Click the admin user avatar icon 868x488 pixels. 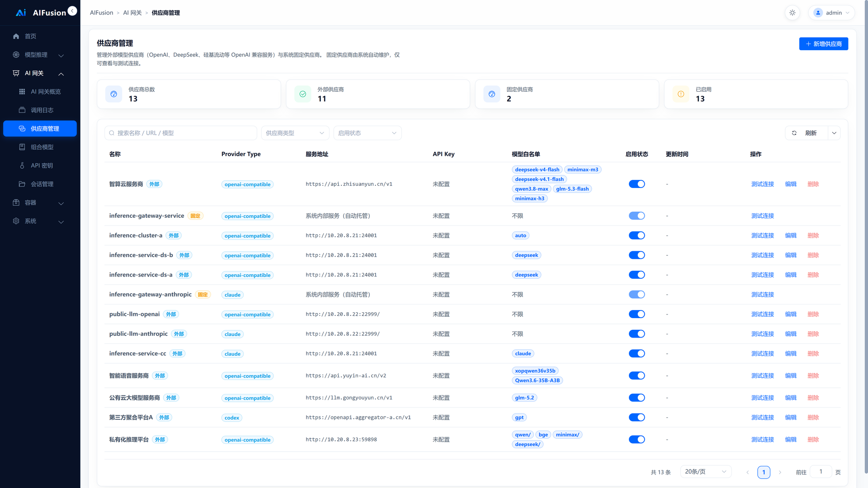[x=818, y=13]
